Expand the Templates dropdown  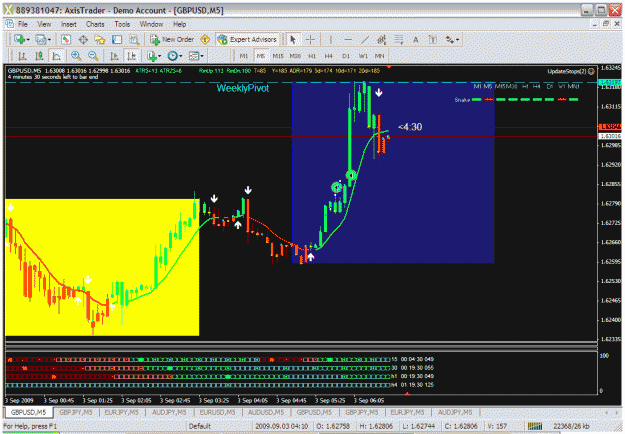pyautogui.click(x=202, y=56)
